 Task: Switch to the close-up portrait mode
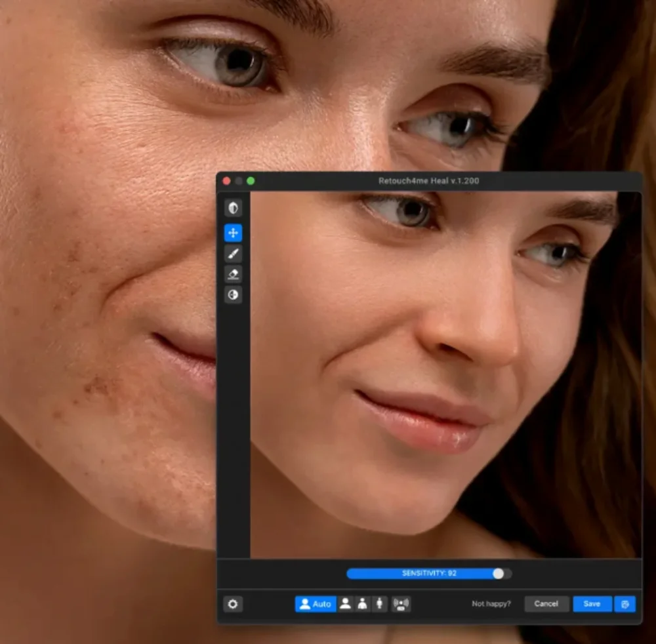(345, 604)
